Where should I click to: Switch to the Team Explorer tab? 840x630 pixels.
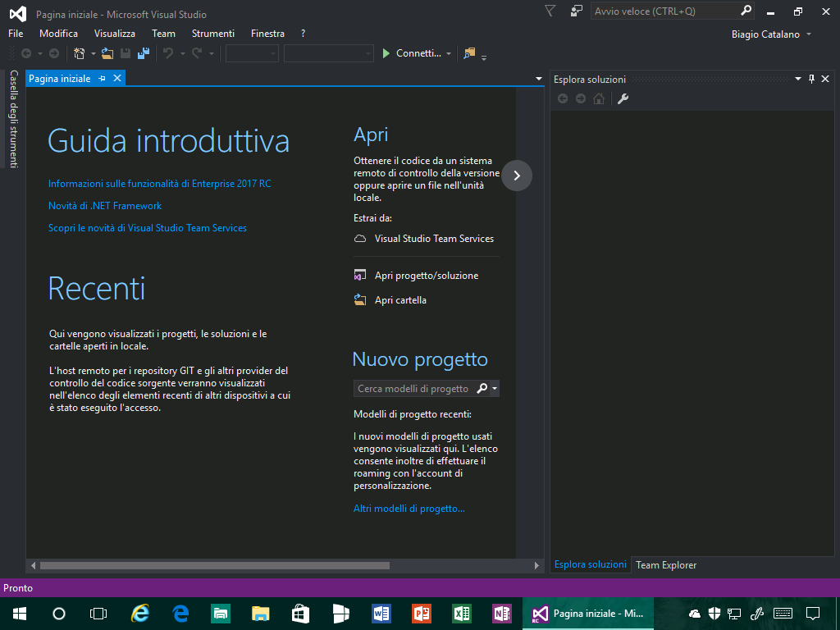coord(666,564)
